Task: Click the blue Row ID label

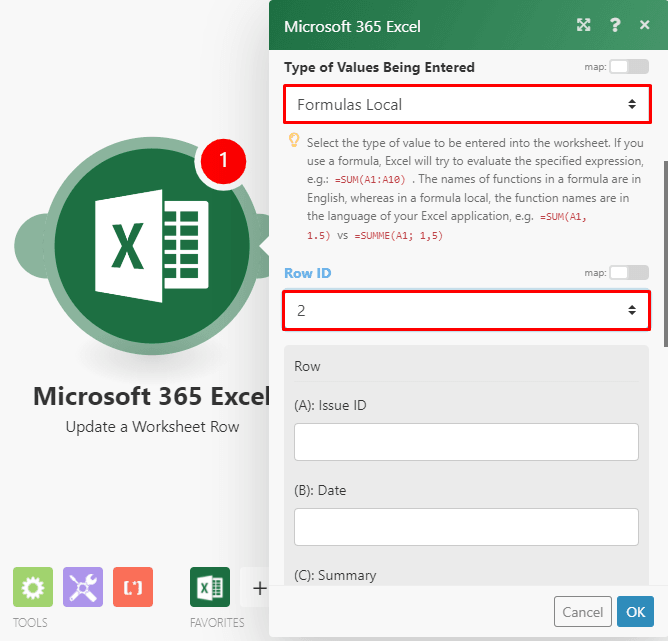Action: [308, 273]
